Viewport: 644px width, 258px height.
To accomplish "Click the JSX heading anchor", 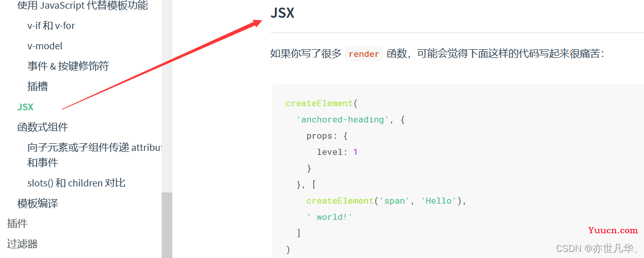I will (283, 13).
